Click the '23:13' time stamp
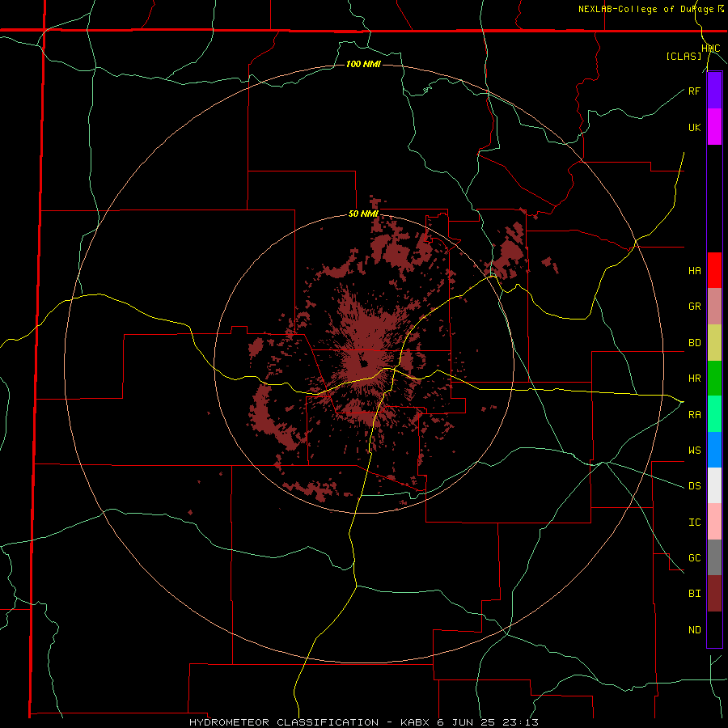This screenshot has height=728, width=728. tap(520, 722)
